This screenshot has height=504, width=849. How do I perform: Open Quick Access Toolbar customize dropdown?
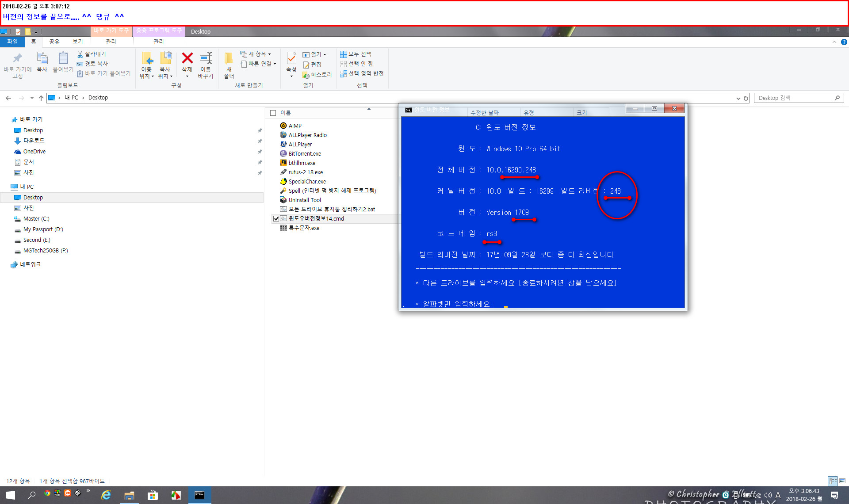(x=36, y=32)
